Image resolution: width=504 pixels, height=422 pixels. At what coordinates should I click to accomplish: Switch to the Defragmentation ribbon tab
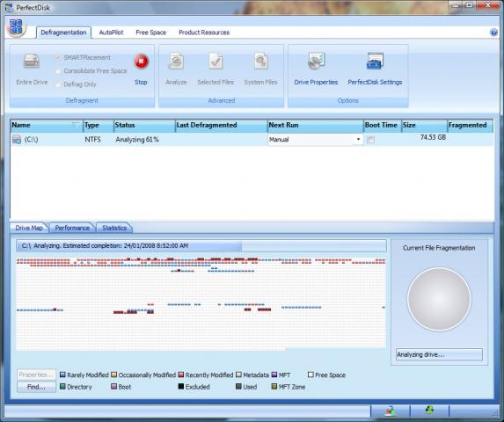(x=63, y=33)
